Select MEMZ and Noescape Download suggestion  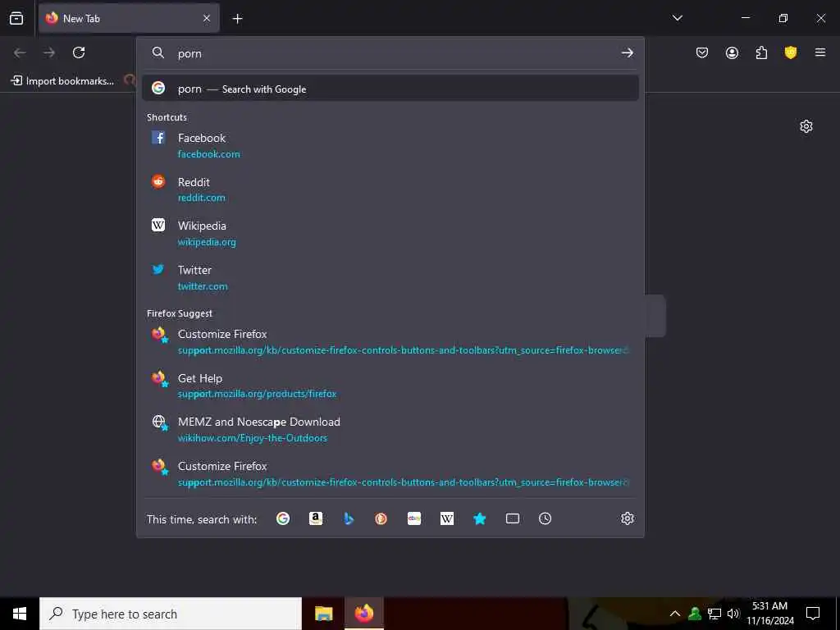tap(390, 429)
